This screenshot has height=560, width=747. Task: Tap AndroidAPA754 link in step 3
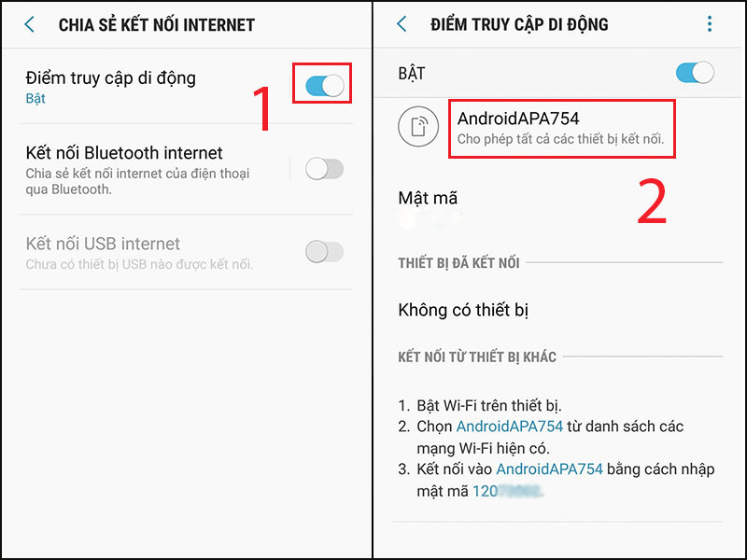point(549,469)
